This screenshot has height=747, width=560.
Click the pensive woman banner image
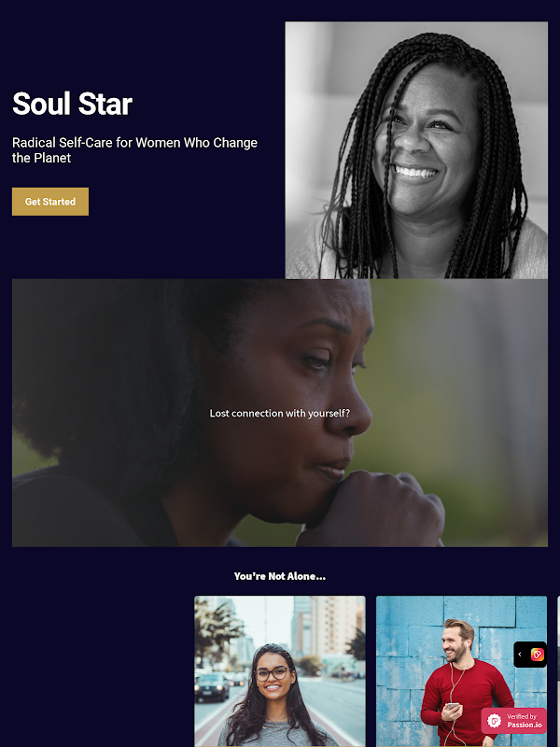point(280,413)
